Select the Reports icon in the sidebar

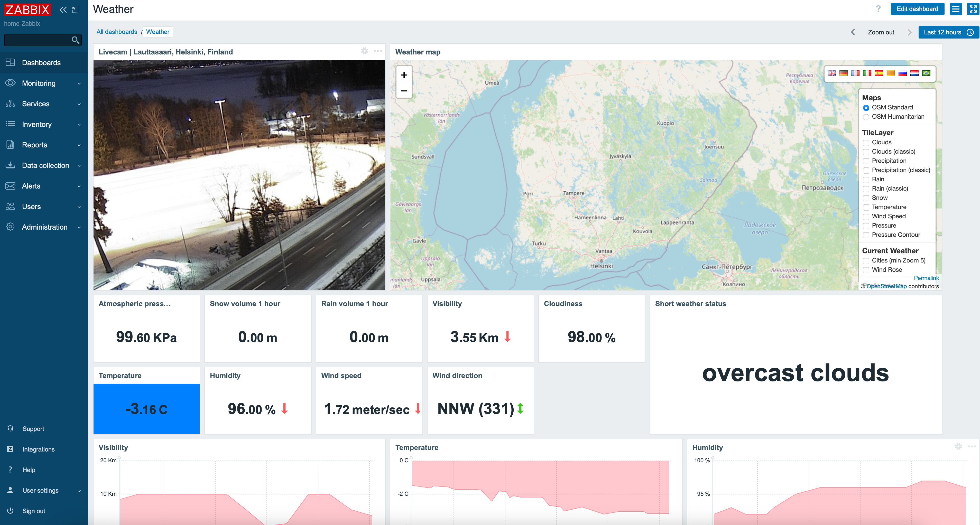(x=10, y=144)
